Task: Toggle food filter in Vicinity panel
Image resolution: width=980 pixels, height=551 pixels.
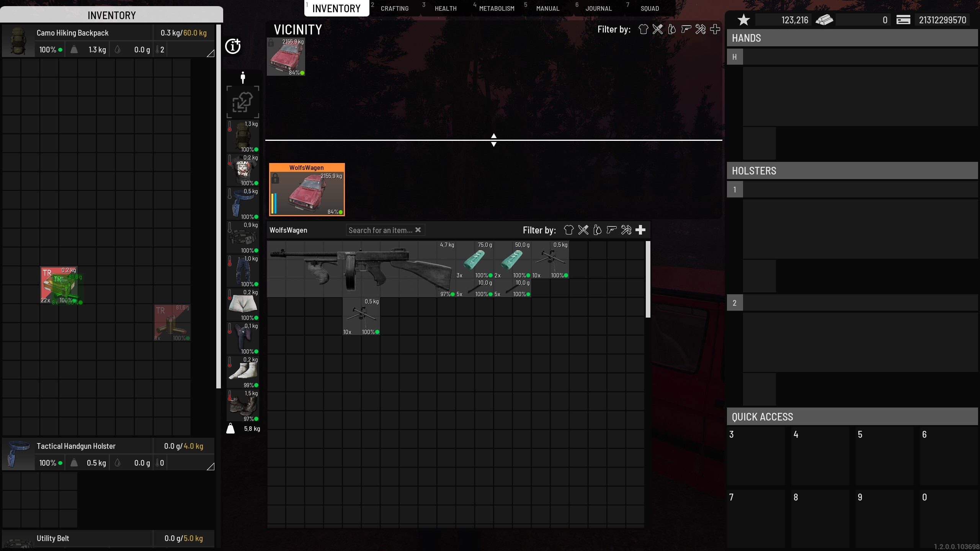Action: coord(657,29)
